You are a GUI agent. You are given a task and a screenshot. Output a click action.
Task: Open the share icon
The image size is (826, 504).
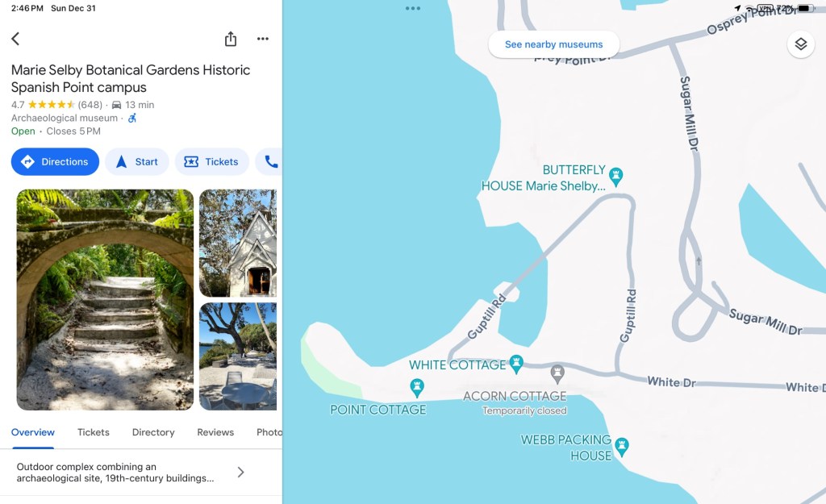pyautogui.click(x=231, y=39)
